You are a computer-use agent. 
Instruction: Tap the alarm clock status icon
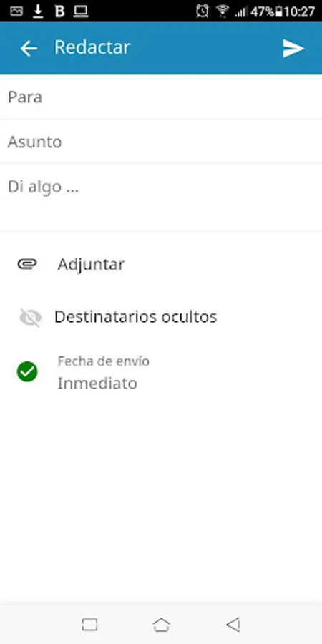202,11
